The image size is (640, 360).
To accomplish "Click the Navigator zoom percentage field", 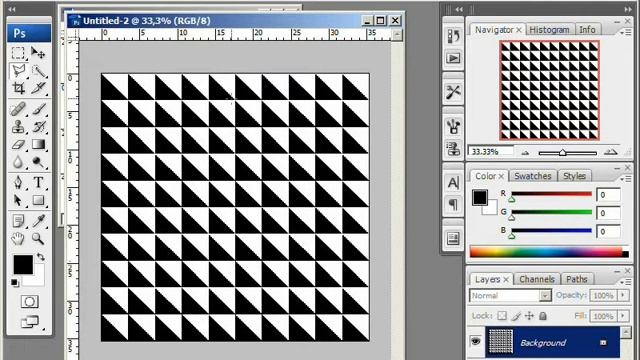I will pyautogui.click(x=491, y=151).
